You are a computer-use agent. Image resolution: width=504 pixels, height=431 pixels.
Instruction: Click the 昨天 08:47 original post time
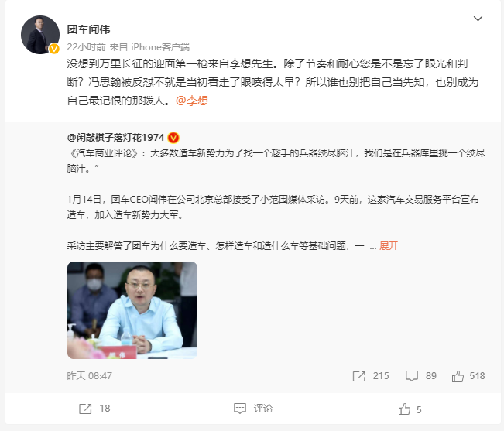(89, 376)
